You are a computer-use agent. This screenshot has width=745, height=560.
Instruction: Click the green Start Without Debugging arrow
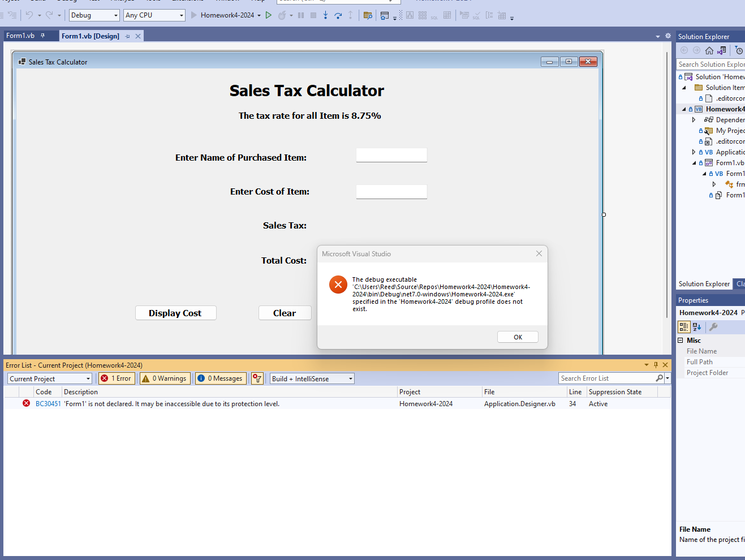coord(269,15)
